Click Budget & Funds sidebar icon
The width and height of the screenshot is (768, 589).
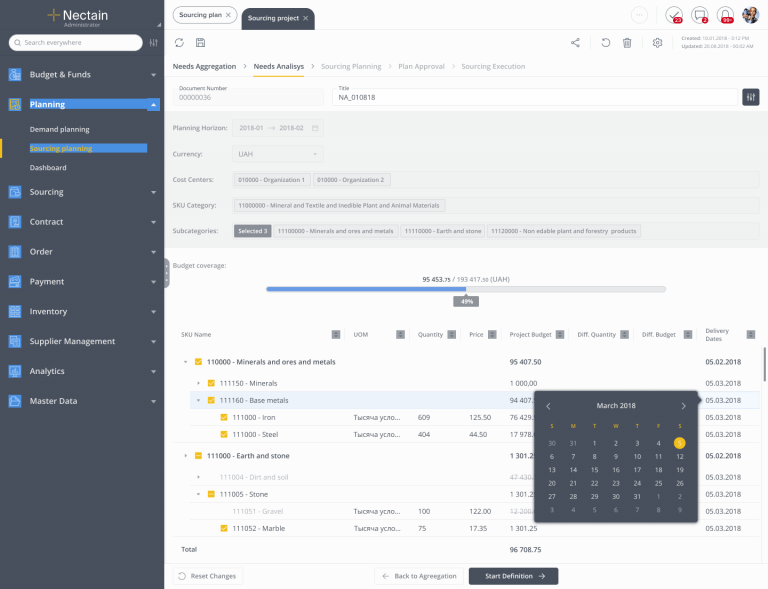coord(15,74)
